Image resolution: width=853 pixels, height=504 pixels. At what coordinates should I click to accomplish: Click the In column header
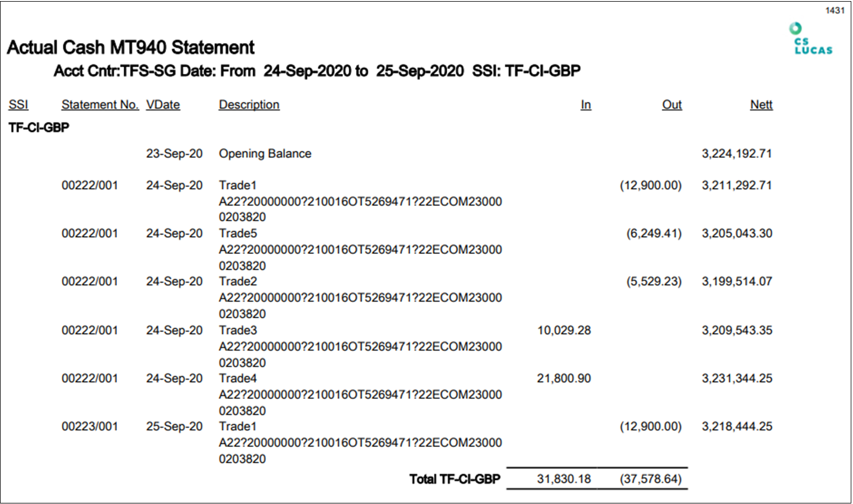pyautogui.click(x=585, y=105)
